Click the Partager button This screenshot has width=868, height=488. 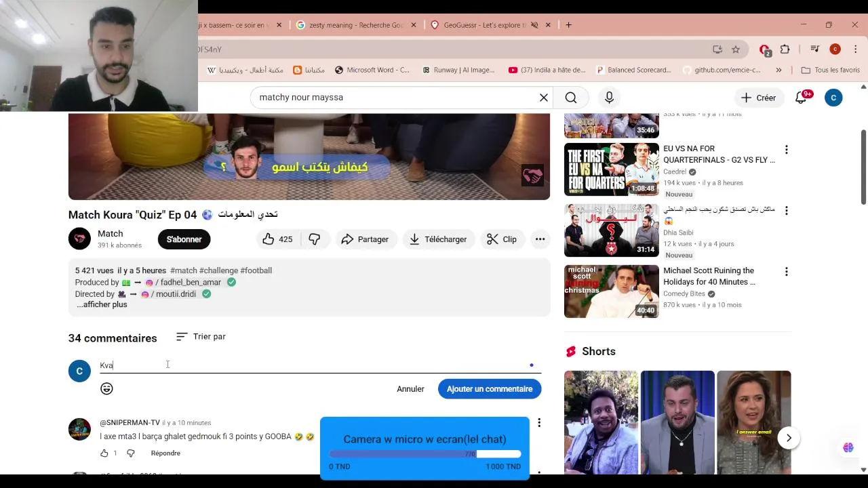click(365, 239)
